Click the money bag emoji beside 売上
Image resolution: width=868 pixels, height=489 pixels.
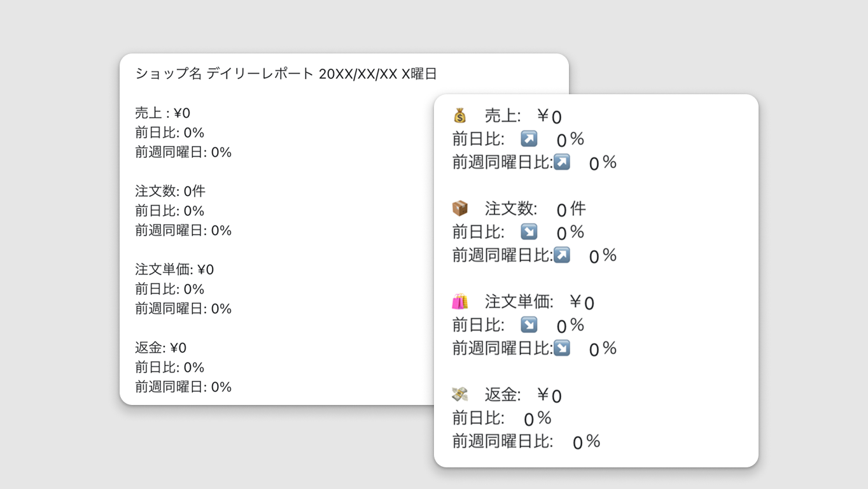click(x=459, y=116)
